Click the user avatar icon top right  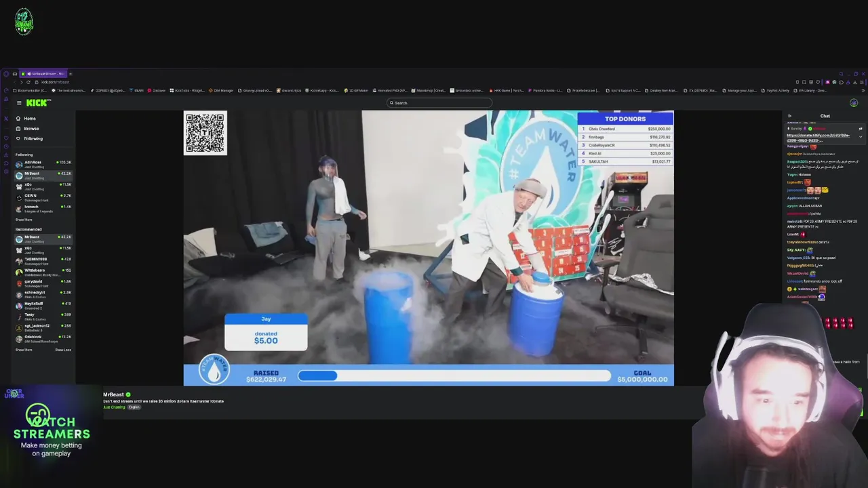(854, 103)
